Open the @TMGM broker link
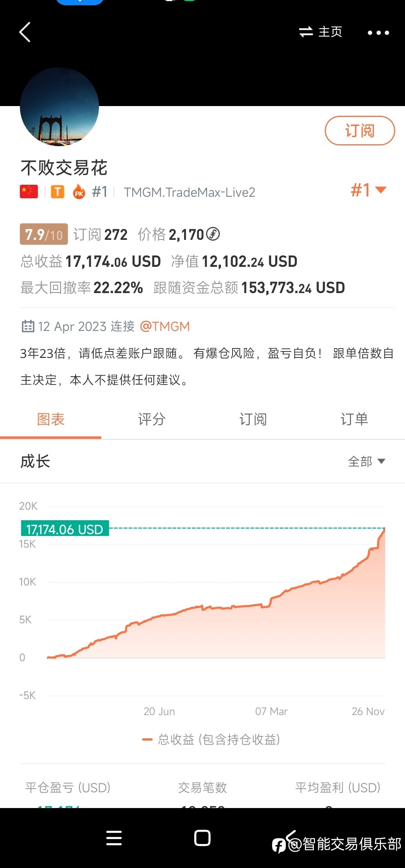The image size is (405, 868). point(165,326)
